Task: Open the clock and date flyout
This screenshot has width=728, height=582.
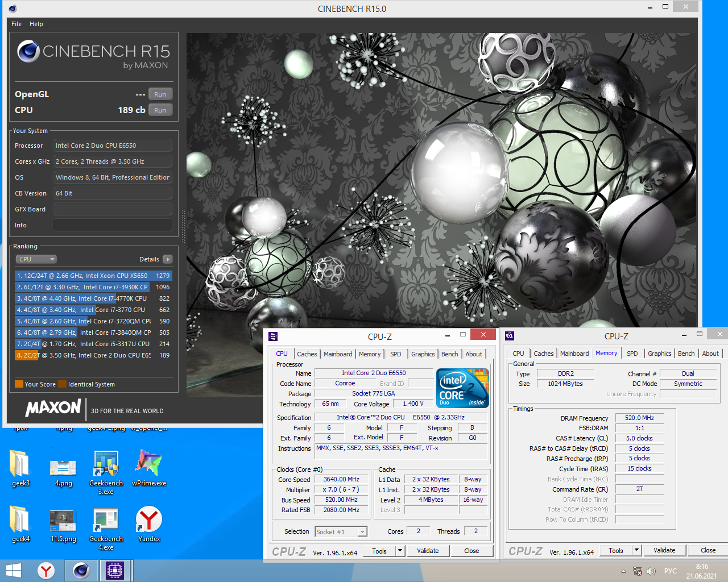Action: pos(702,571)
